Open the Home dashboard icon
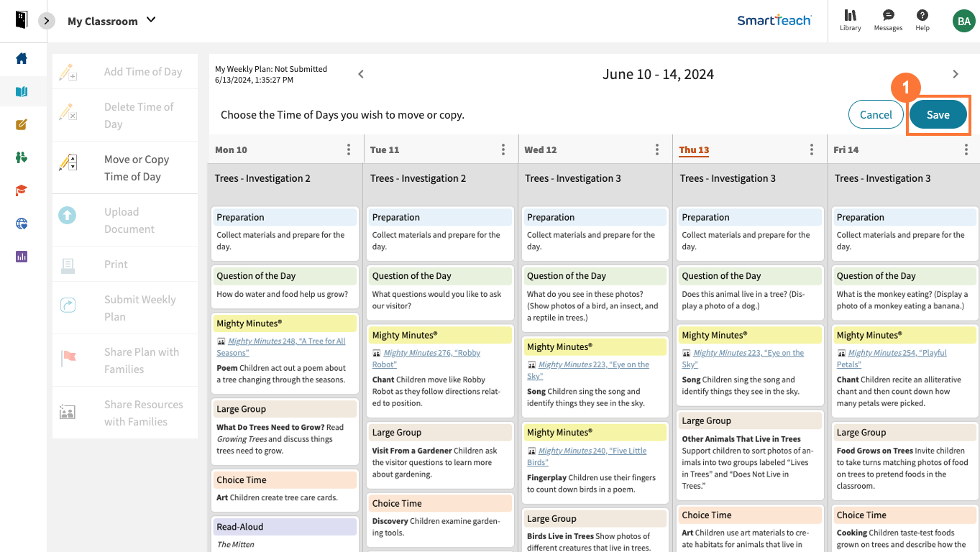 click(x=22, y=60)
